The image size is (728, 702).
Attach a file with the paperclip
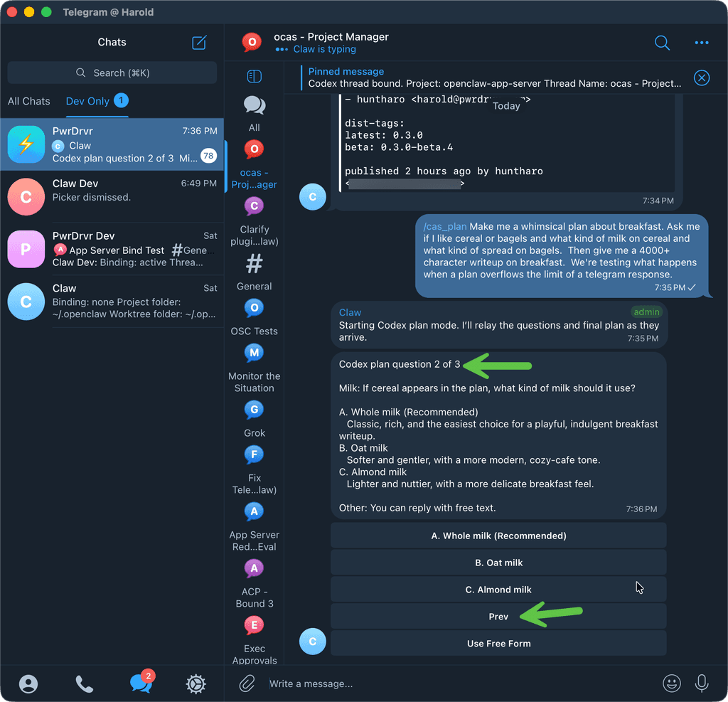point(247,684)
